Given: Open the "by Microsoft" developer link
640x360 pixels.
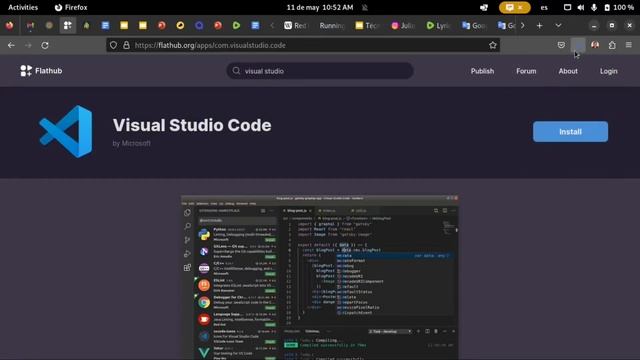Looking at the screenshot, I should tap(131, 143).
